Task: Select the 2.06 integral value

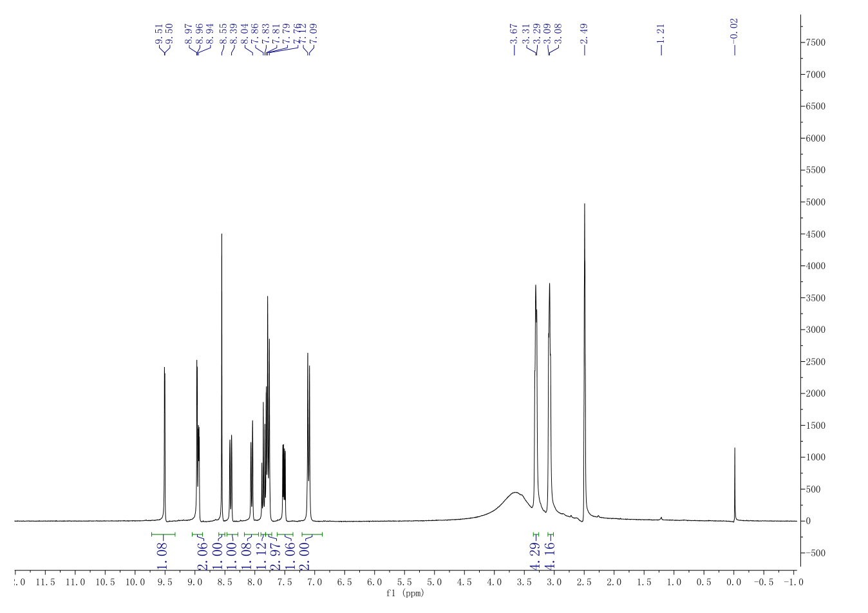Action: [x=203, y=557]
